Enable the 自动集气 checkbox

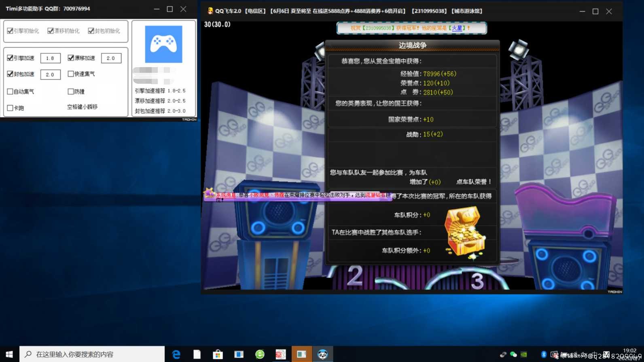(x=10, y=91)
